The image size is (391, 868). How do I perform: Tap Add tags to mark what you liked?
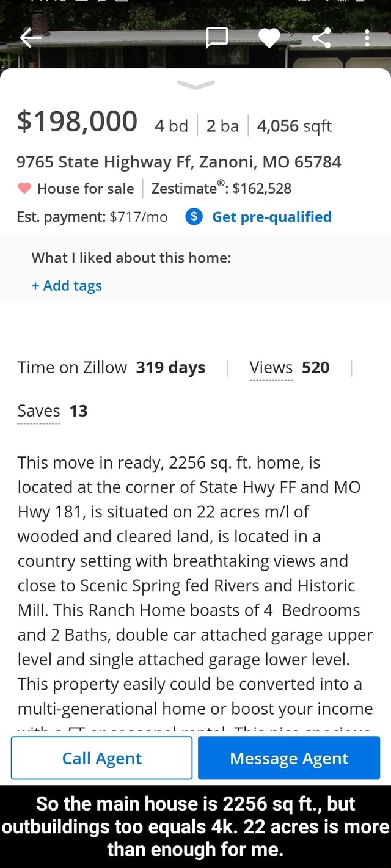point(66,285)
